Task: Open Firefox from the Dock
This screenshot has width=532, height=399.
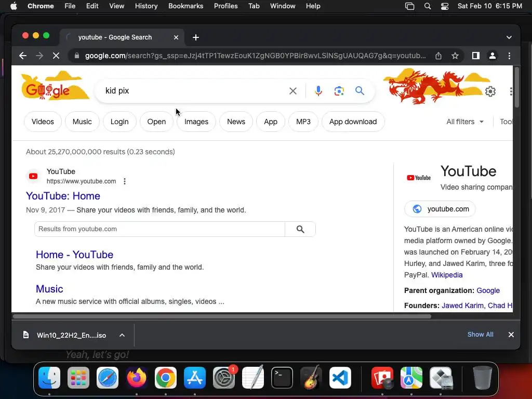Action: coord(137,378)
